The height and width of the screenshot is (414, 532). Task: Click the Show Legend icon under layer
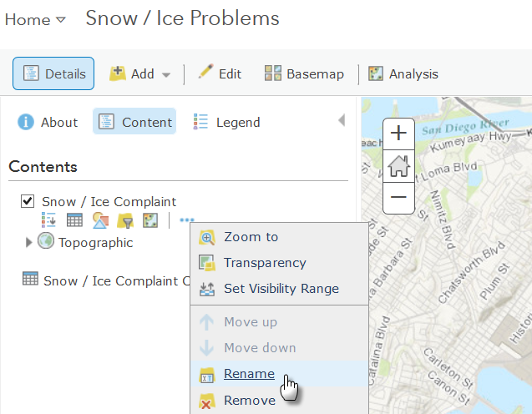49,220
